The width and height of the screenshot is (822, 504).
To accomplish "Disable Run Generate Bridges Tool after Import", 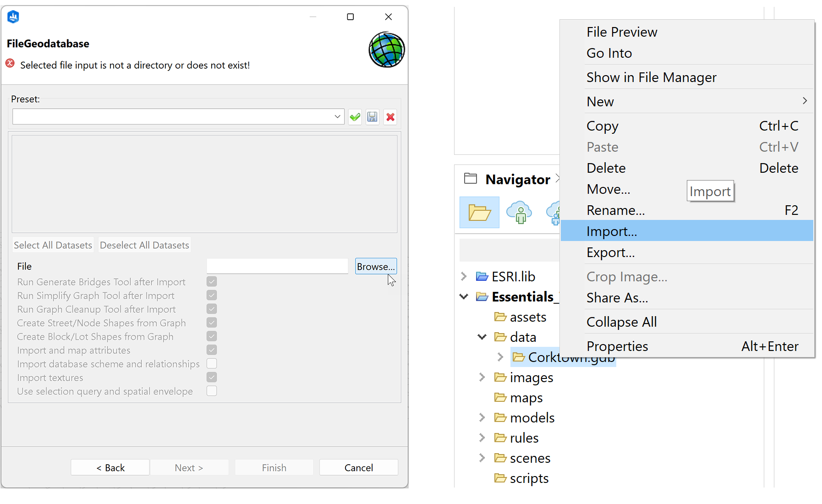I will coord(211,281).
